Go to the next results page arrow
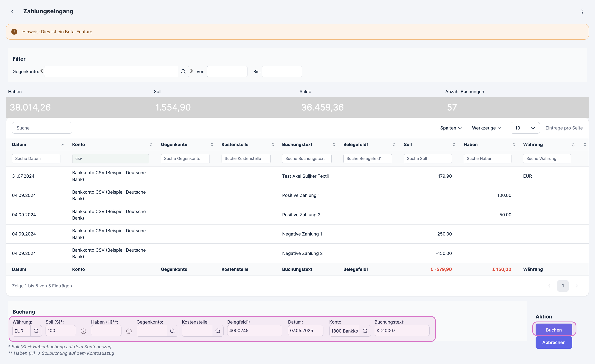595x364 pixels. [576, 286]
